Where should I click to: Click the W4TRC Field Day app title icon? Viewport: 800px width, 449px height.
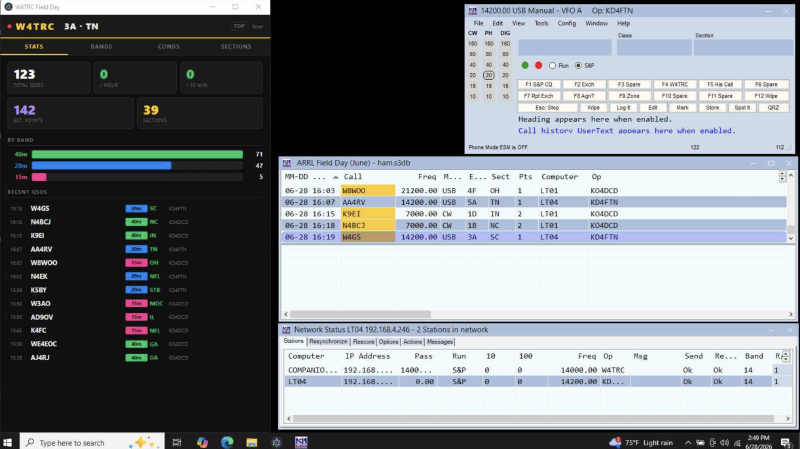point(8,7)
